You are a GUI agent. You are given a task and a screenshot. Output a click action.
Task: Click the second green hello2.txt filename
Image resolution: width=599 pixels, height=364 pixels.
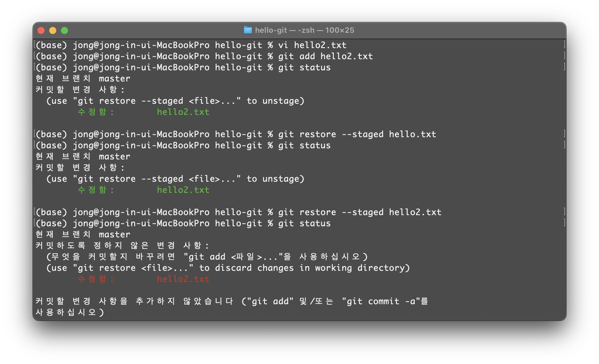[183, 190]
